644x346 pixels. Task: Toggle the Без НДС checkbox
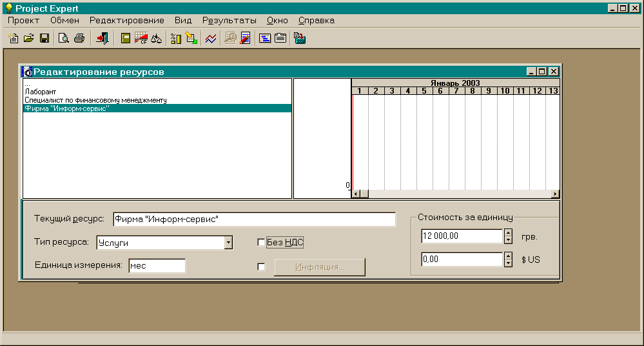[x=261, y=243]
